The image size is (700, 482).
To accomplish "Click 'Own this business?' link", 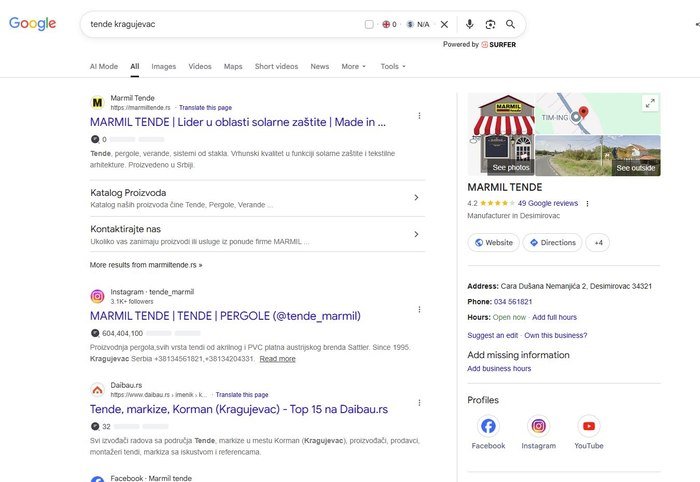I will click(556, 335).
